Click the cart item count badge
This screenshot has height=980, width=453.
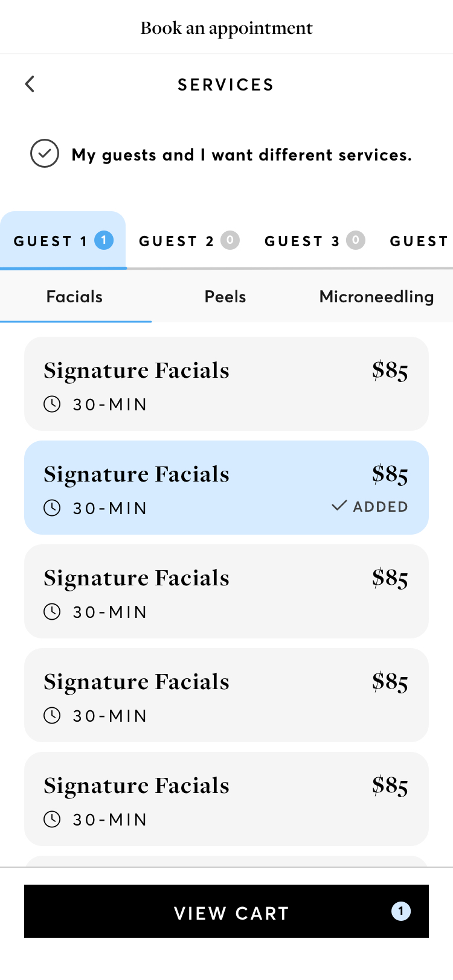[401, 911]
